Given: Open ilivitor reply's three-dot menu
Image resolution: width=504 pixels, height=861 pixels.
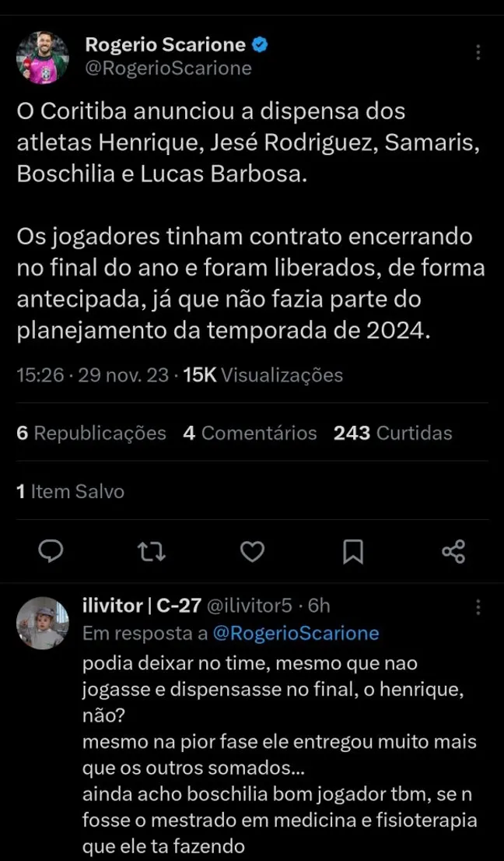Looking at the screenshot, I should pyautogui.click(x=478, y=606).
